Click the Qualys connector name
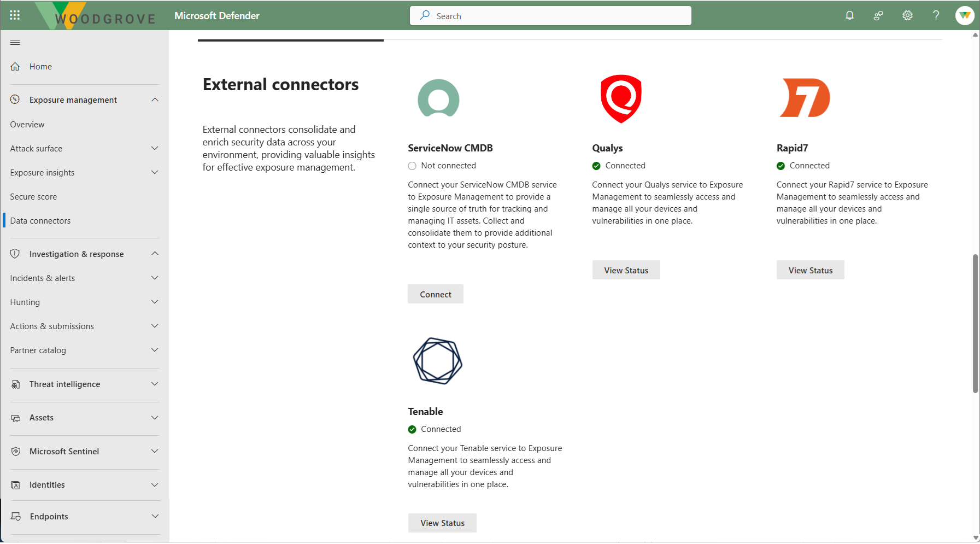Image resolution: width=980 pixels, height=544 pixels. coord(607,148)
